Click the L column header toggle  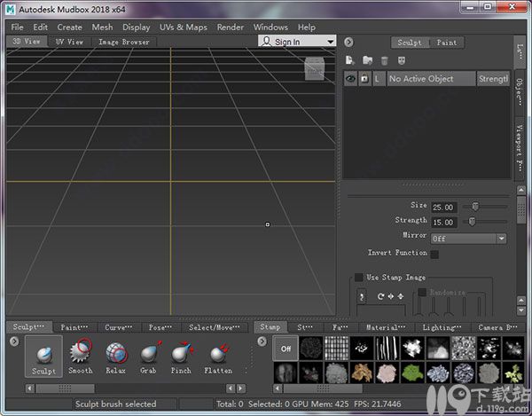tap(378, 79)
